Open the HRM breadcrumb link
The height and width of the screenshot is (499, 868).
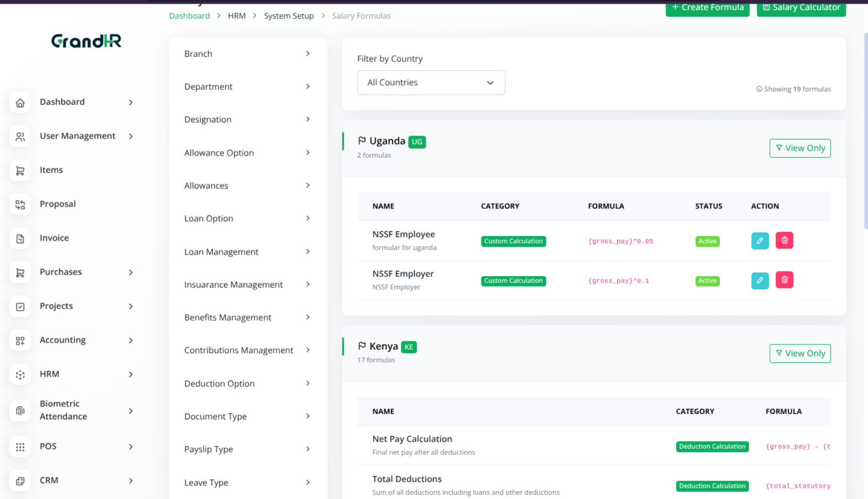237,16
